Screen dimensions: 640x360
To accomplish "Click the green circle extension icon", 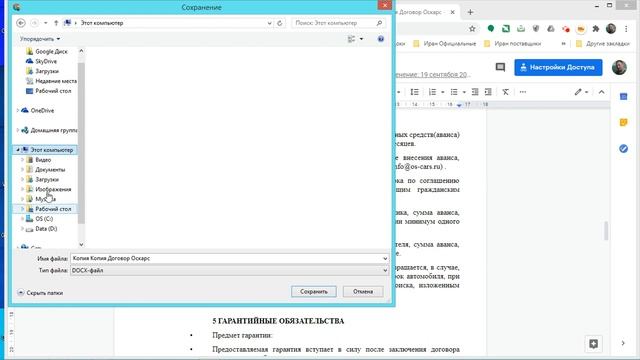I will (x=491, y=28).
